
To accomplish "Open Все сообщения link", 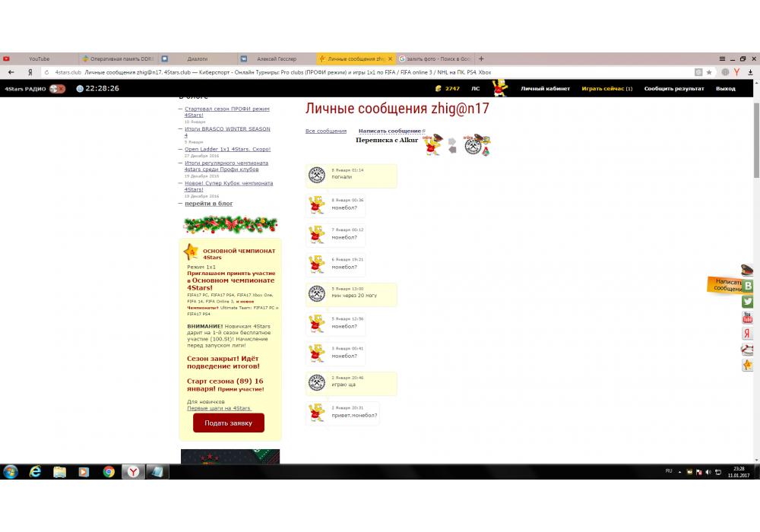I will (326, 131).
